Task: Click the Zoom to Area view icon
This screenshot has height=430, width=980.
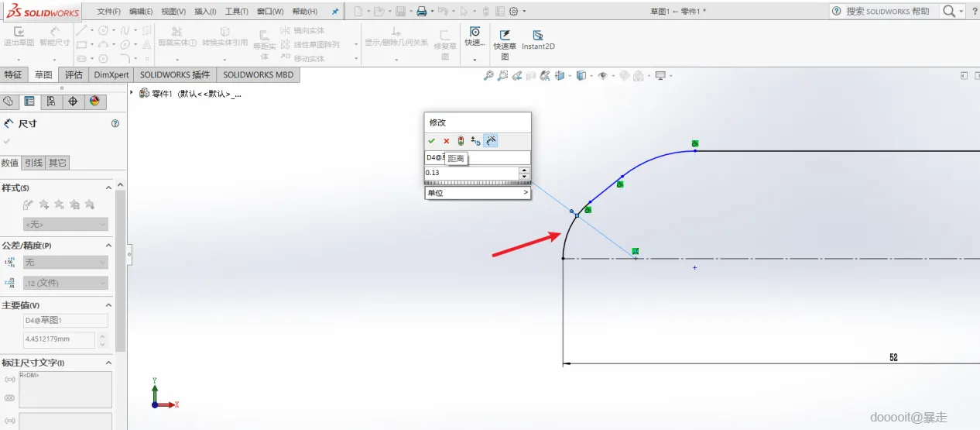Action: tap(503, 75)
